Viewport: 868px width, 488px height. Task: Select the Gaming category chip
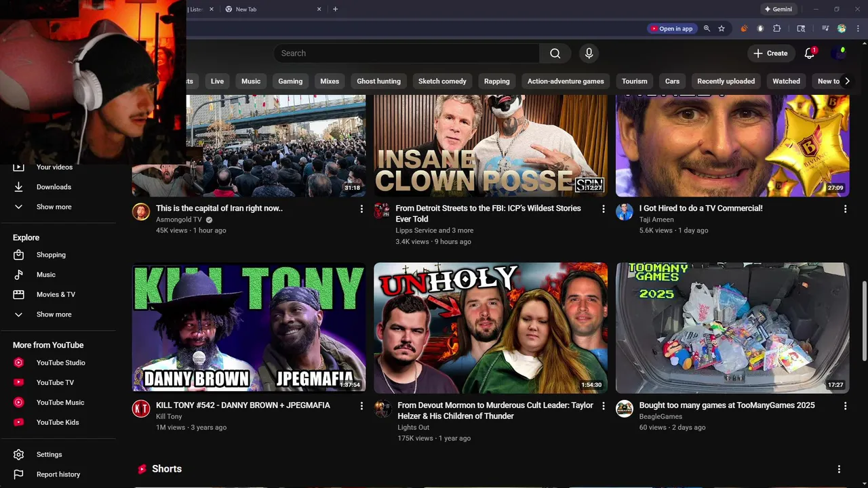click(x=290, y=81)
